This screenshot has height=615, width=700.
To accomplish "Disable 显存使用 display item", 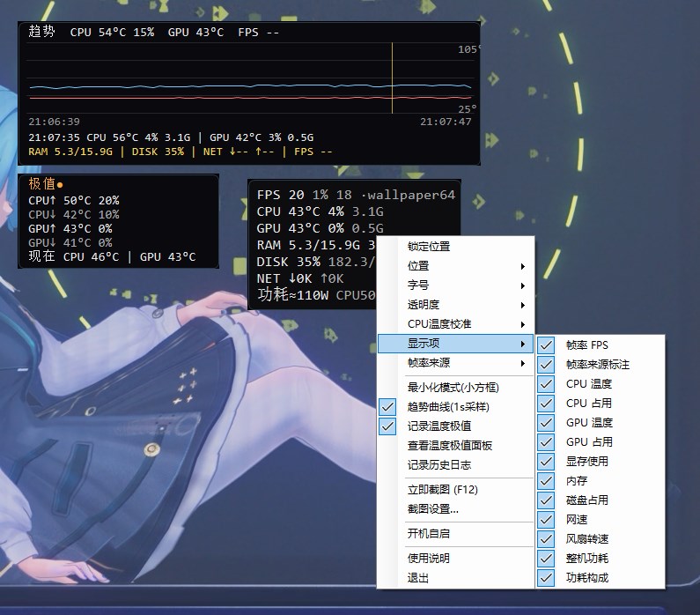I will click(601, 462).
